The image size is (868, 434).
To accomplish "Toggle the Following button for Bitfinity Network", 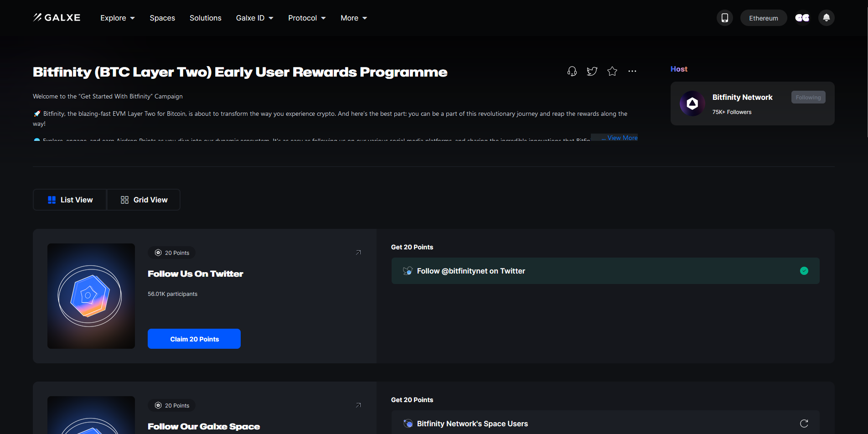I will point(808,97).
